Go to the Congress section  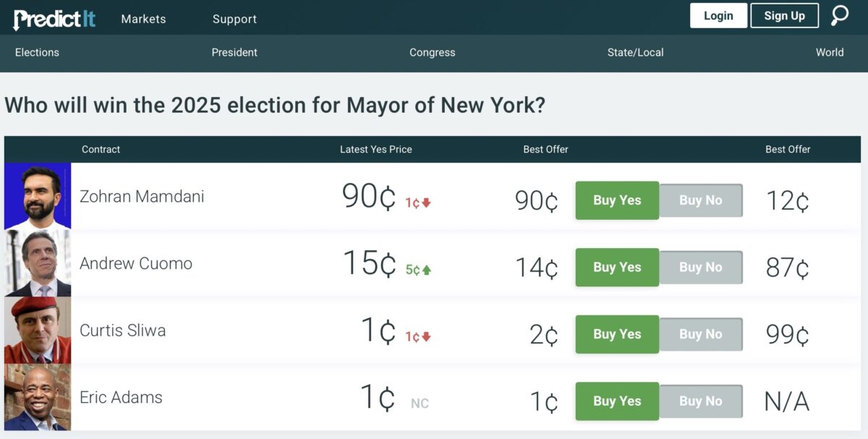point(432,52)
